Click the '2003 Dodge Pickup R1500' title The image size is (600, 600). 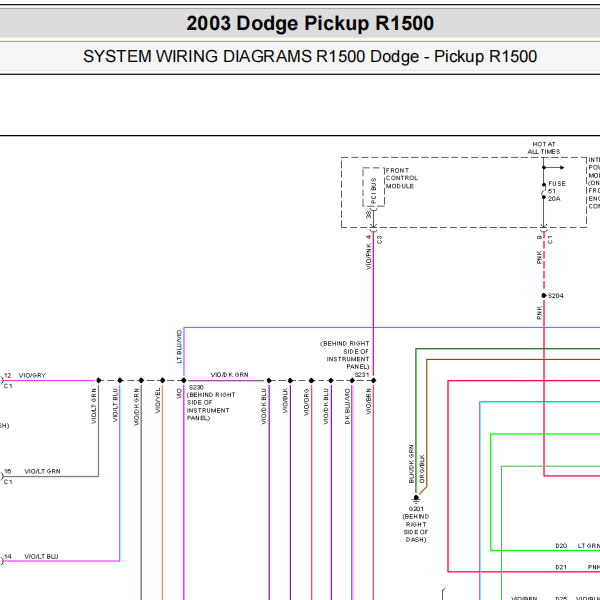310,23
